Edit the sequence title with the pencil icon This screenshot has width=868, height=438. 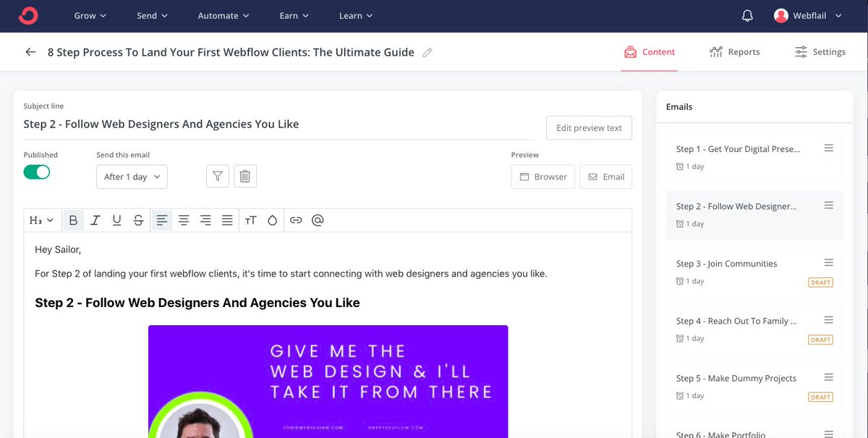coord(427,52)
